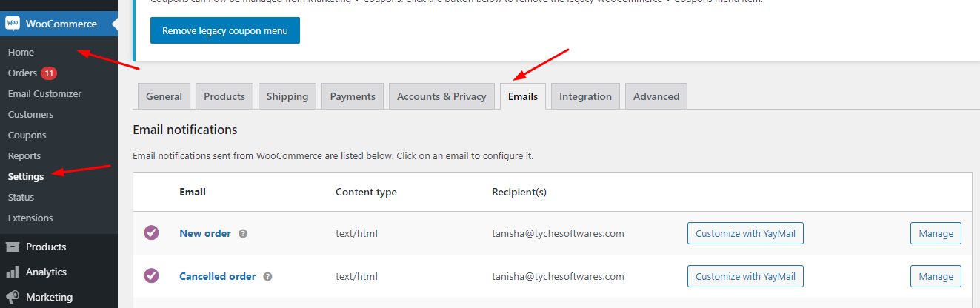
Task: Open the Accounts & Privacy tab
Action: [x=441, y=96]
